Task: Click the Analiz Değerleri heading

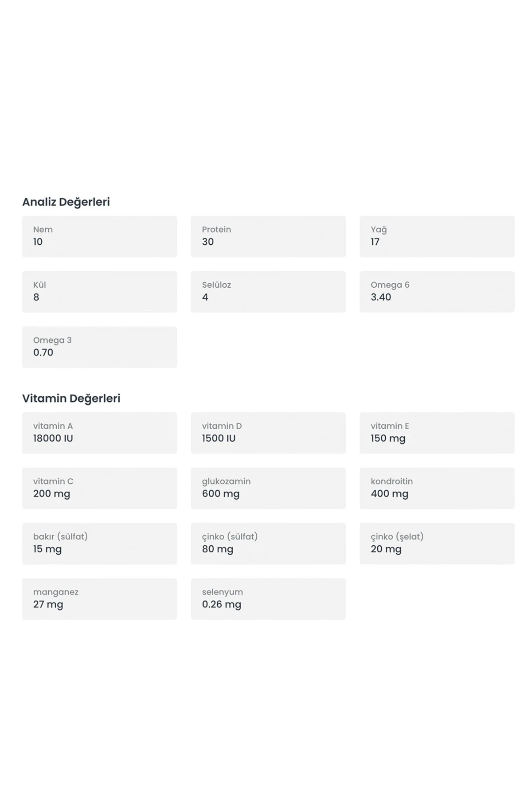Action: 66,202
